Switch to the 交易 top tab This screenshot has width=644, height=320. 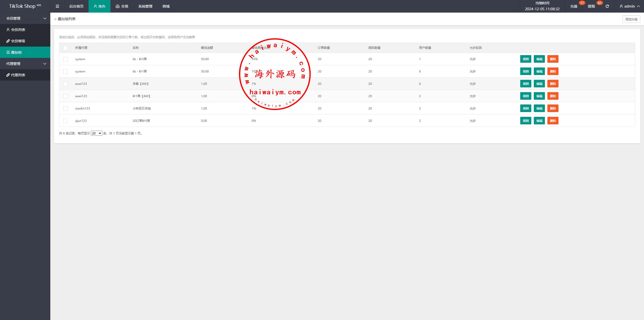point(122,6)
